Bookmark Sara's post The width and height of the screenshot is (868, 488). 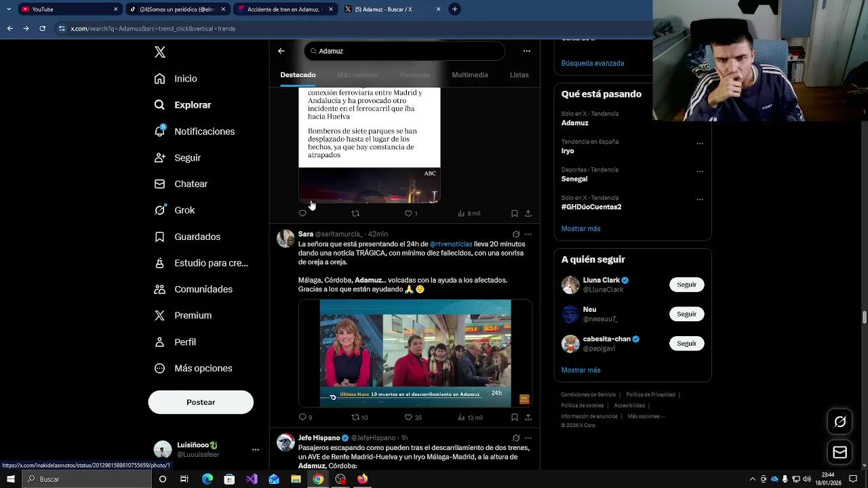click(515, 418)
